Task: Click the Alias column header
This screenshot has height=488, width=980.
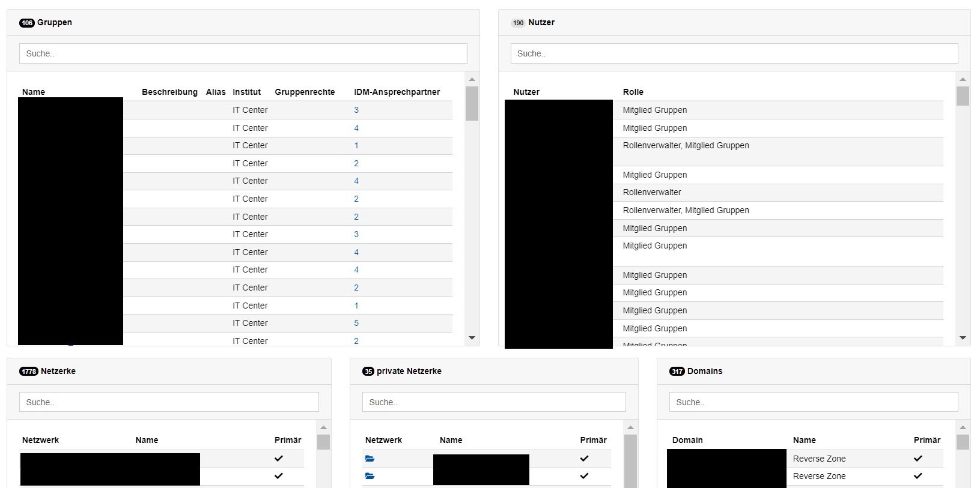Action: [216, 92]
